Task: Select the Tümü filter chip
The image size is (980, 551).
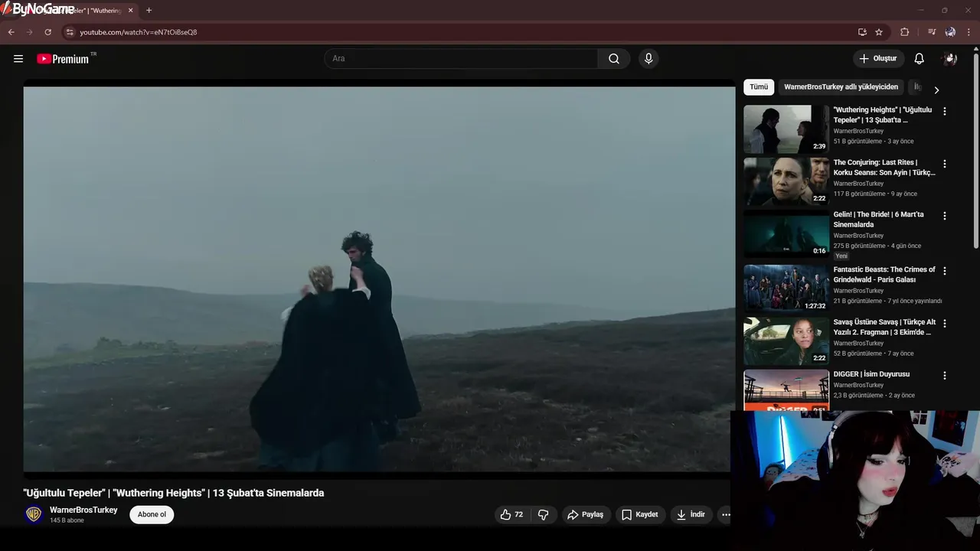Action: point(759,87)
